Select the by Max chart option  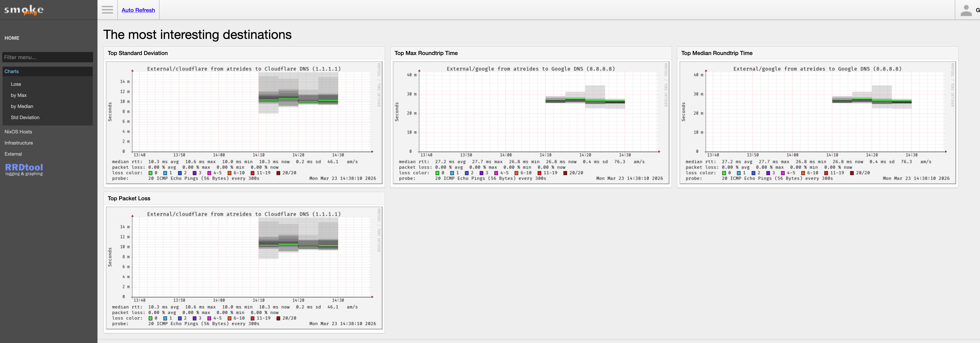[19, 95]
